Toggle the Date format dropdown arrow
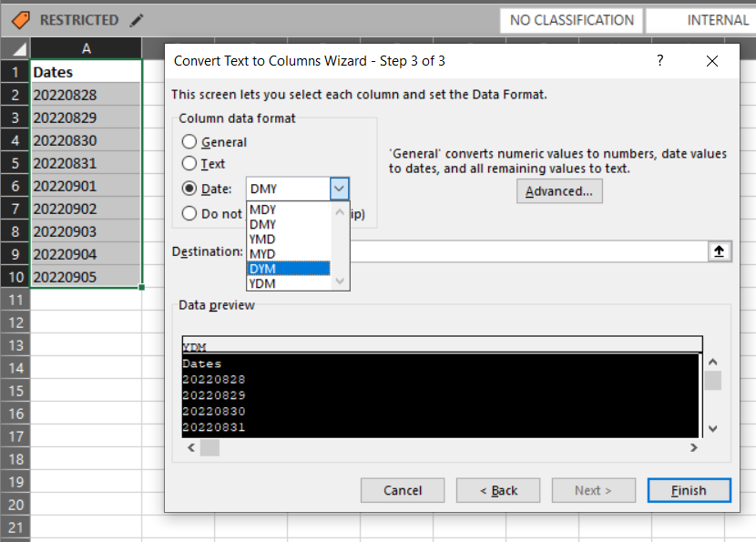This screenshot has height=542, width=756. pos(339,189)
